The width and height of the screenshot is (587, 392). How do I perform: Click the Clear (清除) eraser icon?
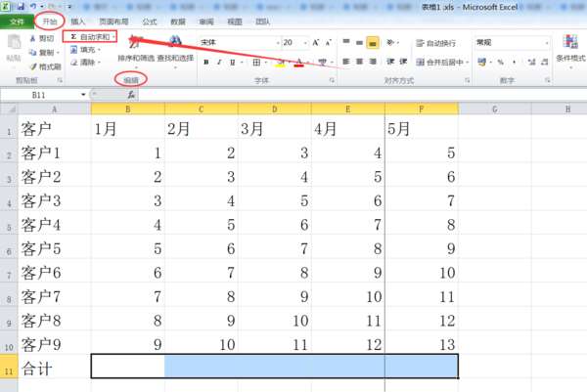click(x=73, y=63)
